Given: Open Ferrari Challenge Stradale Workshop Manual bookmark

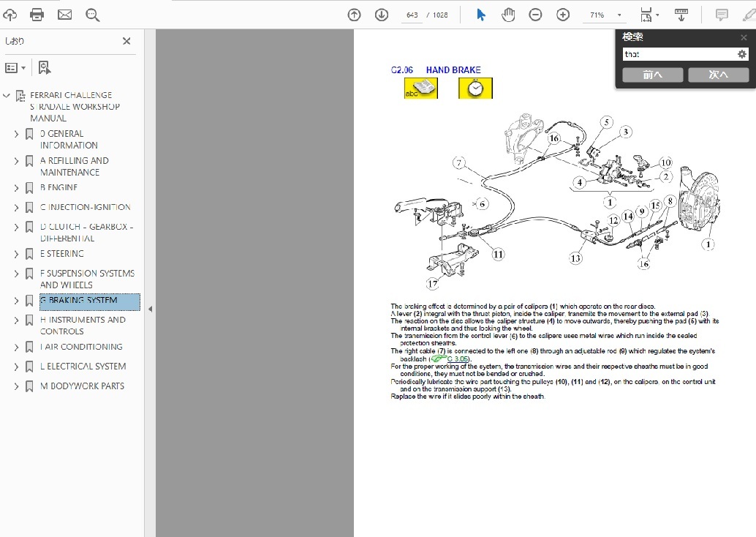Looking at the screenshot, I should click(75, 107).
